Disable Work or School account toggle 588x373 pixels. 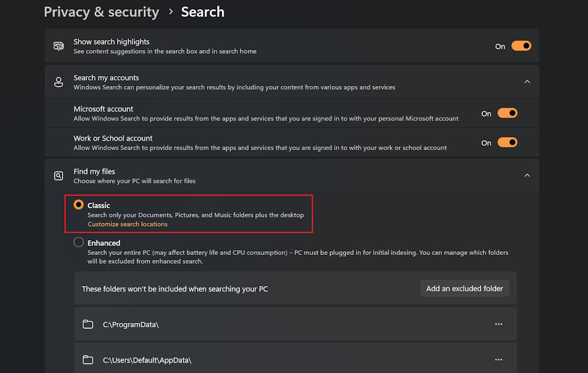click(507, 143)
